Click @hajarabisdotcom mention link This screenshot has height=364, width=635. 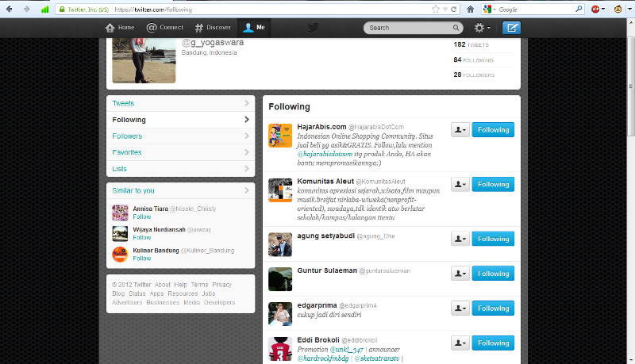(x=325, y=154)
